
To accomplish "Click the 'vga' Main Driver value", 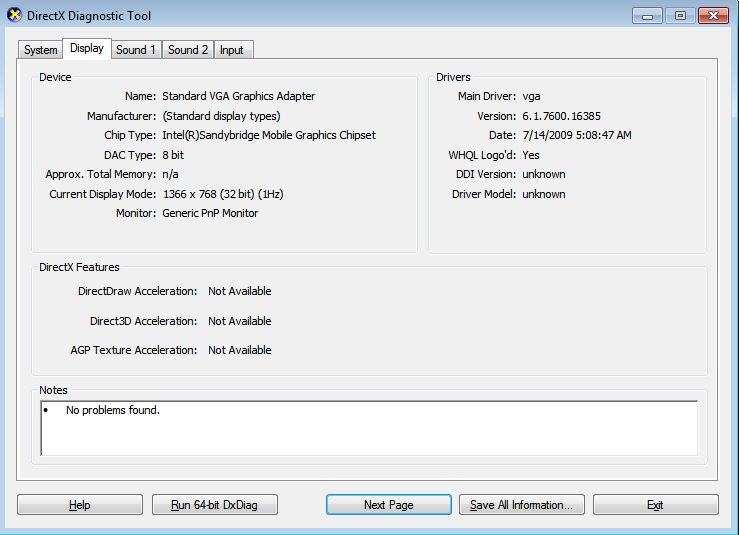I will pyautogui.click(x=531, y=97).
